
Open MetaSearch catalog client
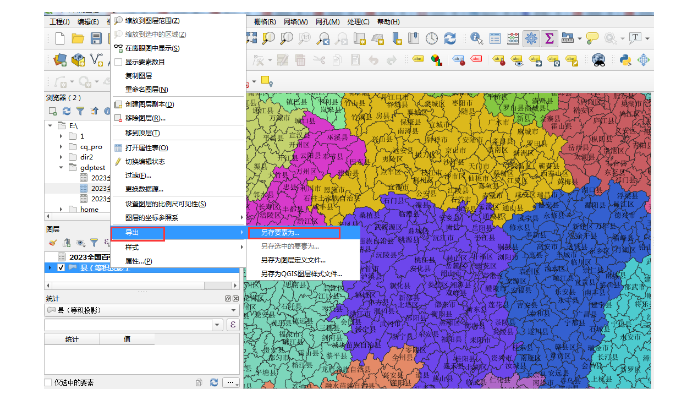point(598,60)
